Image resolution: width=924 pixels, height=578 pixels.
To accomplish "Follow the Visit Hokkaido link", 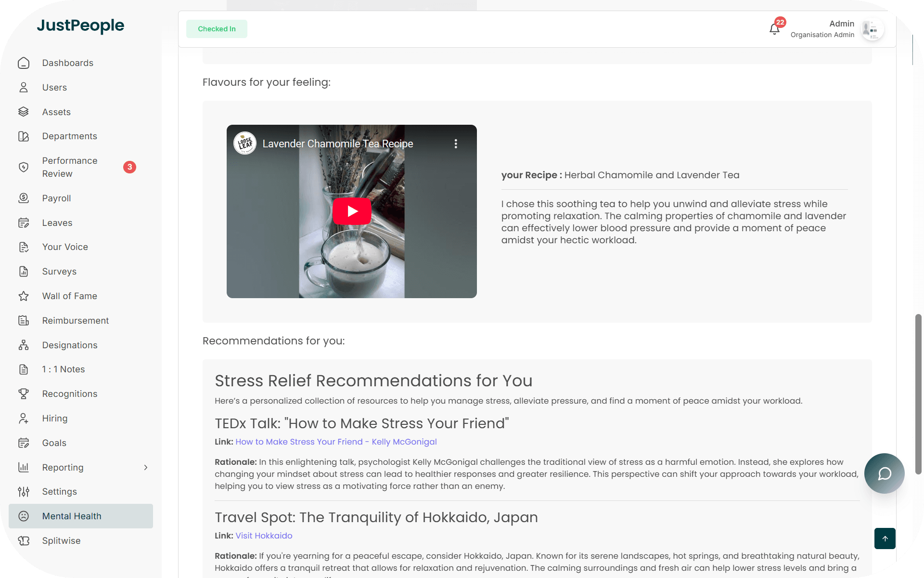I will [264, 536].
